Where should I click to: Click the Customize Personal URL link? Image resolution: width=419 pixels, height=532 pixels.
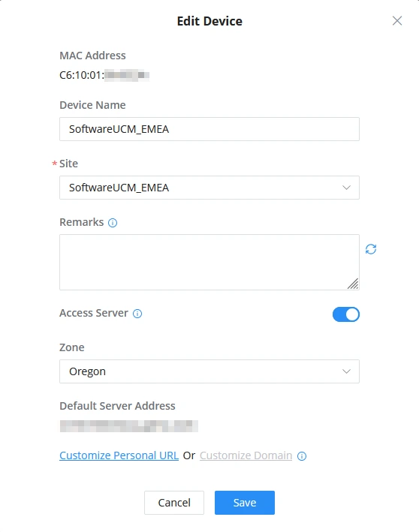119,455
